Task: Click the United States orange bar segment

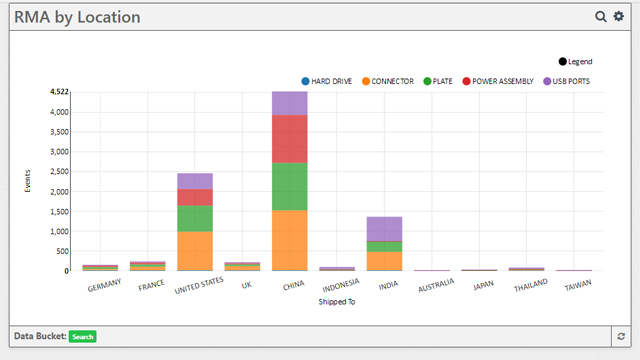Action: pyautogui.click(x=195, y=251)
